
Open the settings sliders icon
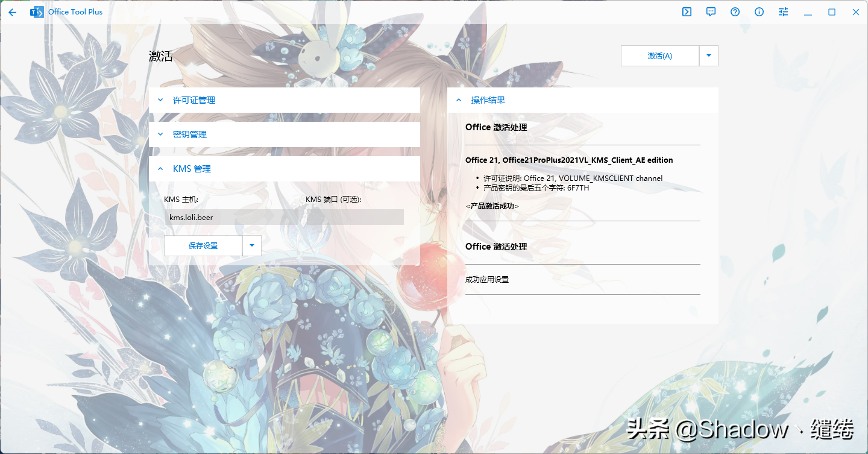[783, 12]
